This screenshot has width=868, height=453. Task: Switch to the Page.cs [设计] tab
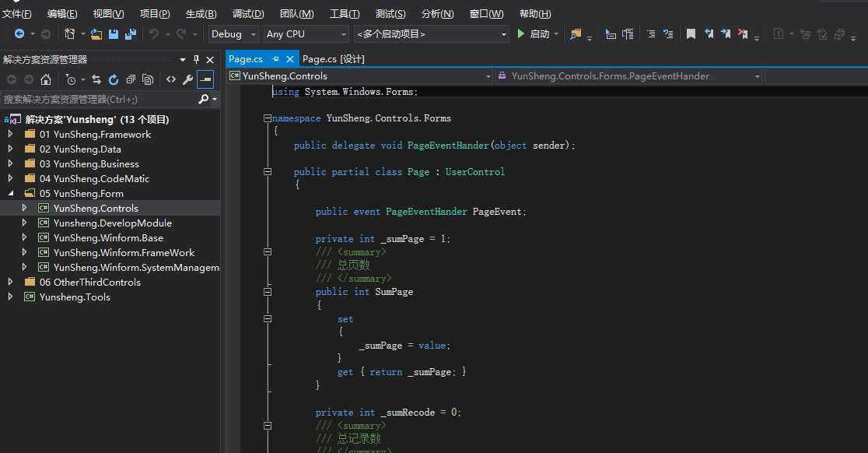pos(333,58)
